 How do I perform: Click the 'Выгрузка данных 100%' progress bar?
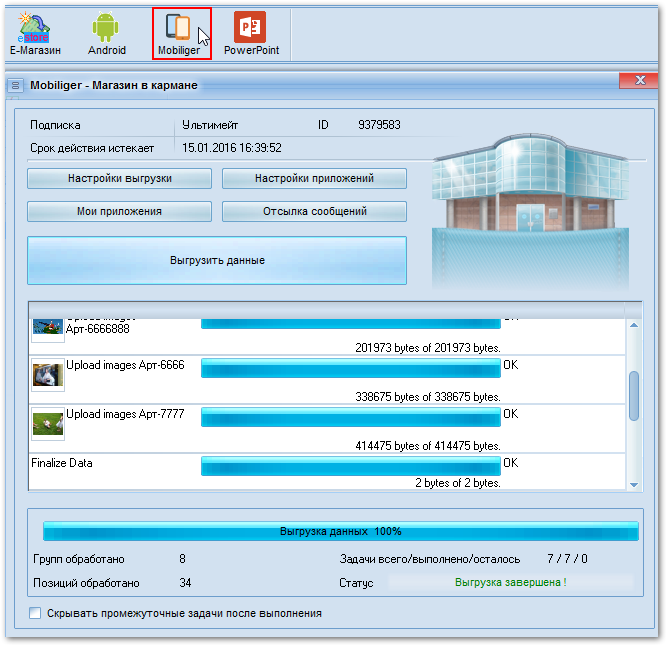click(x=340, y=531)
